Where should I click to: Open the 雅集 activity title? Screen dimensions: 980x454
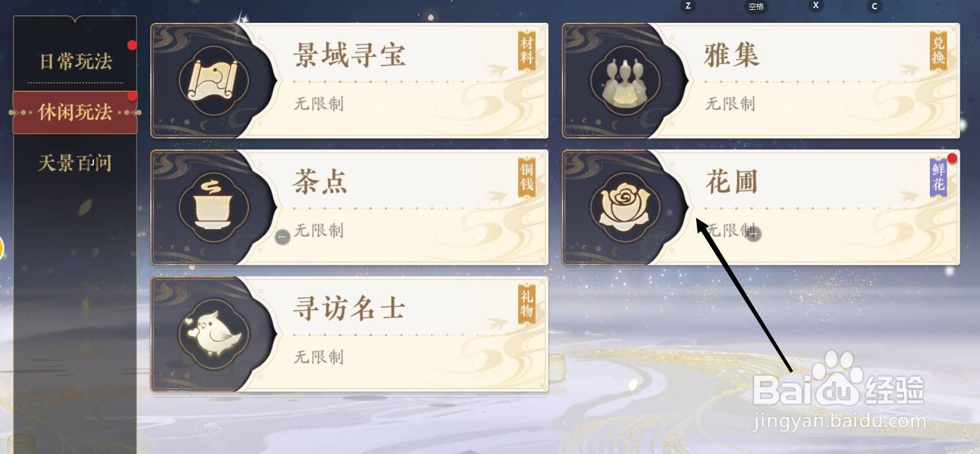(731, 55)
